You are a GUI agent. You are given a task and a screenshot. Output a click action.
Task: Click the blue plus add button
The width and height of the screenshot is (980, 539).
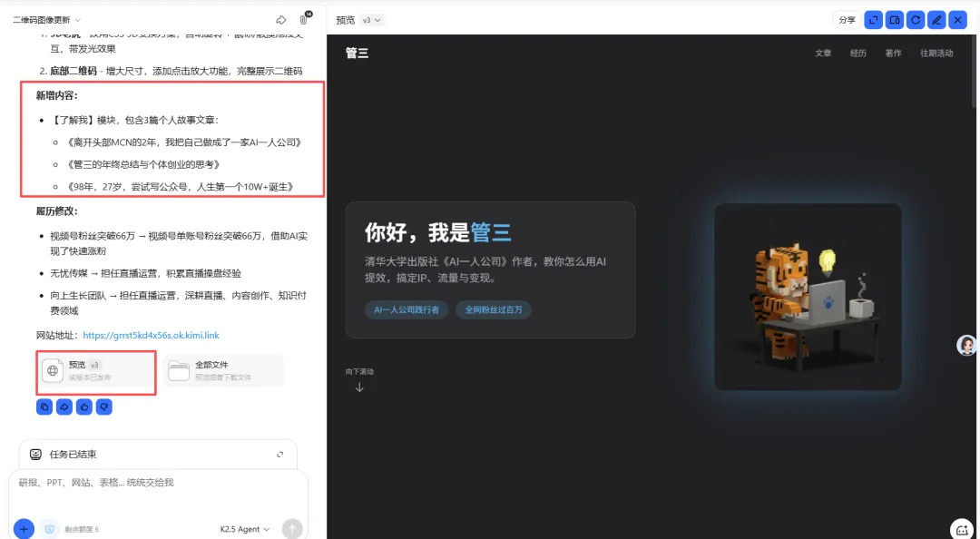tap(24, 529)
